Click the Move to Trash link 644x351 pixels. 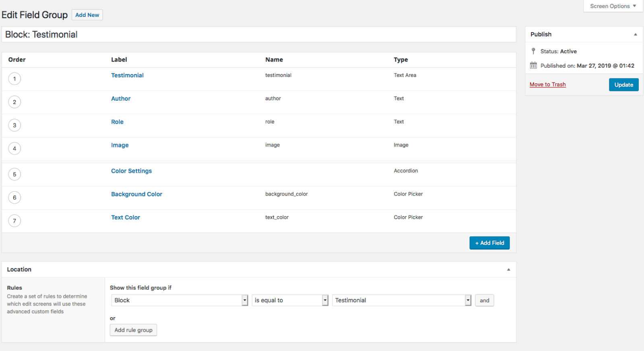(547, 85)
